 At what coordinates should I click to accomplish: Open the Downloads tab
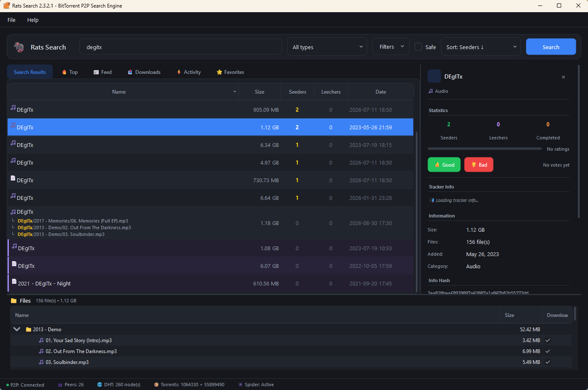pyautogui.click(x=144, y=72)
